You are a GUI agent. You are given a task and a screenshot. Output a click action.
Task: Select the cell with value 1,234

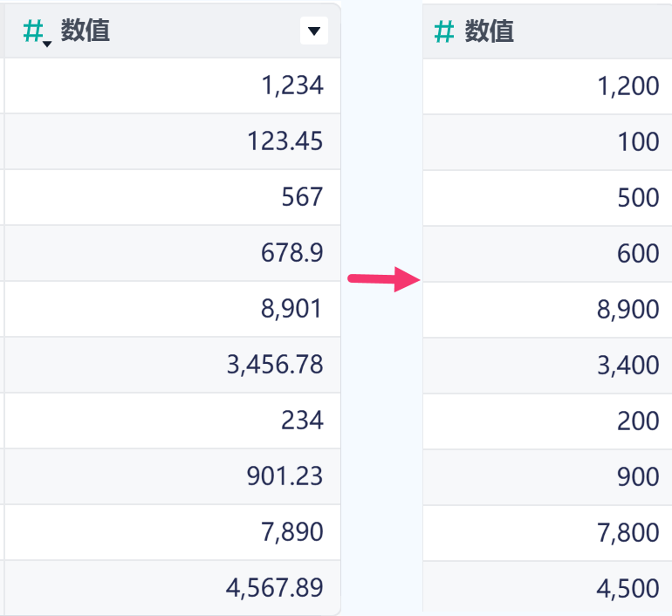coord(172,86)
